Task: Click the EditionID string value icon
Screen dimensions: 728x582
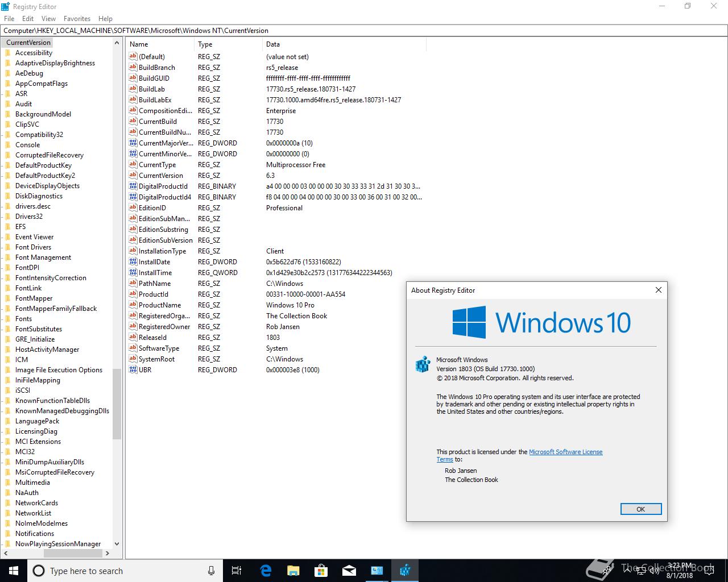Action: [x=133, y=207]
